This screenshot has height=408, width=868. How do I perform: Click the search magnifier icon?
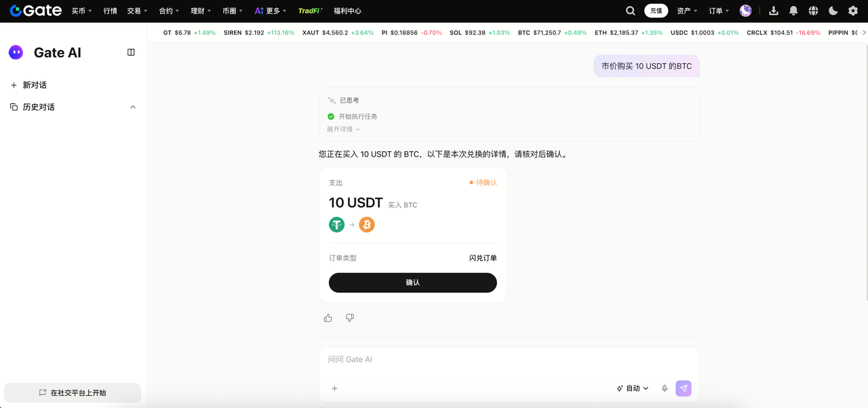631,11
